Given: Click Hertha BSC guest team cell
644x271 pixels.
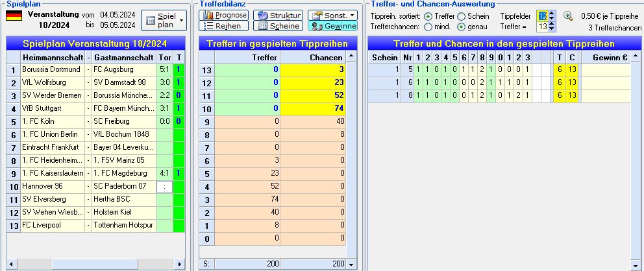Looking at the screenshot, I should click(123, 199).
